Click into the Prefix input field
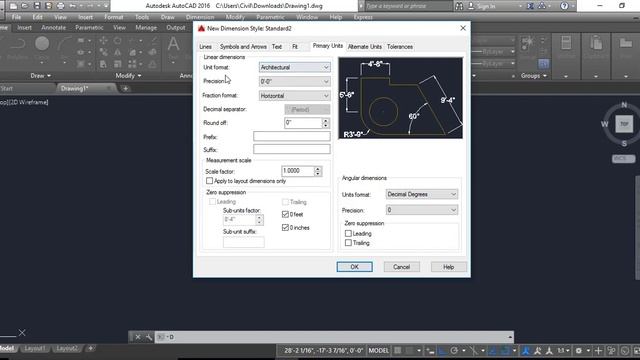Image resolution: width=640 pixels, height=360 pixels. 292,136
